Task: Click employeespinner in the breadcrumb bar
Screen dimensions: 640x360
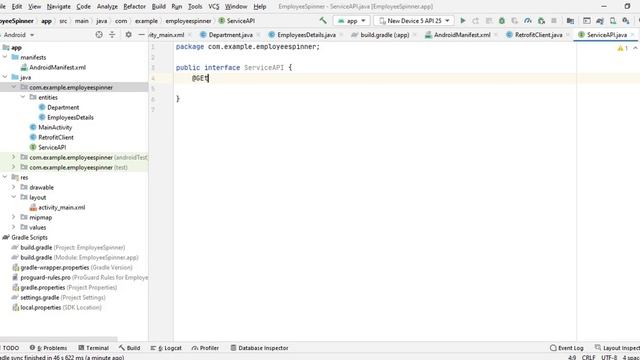Action: (x=188, y=20)
